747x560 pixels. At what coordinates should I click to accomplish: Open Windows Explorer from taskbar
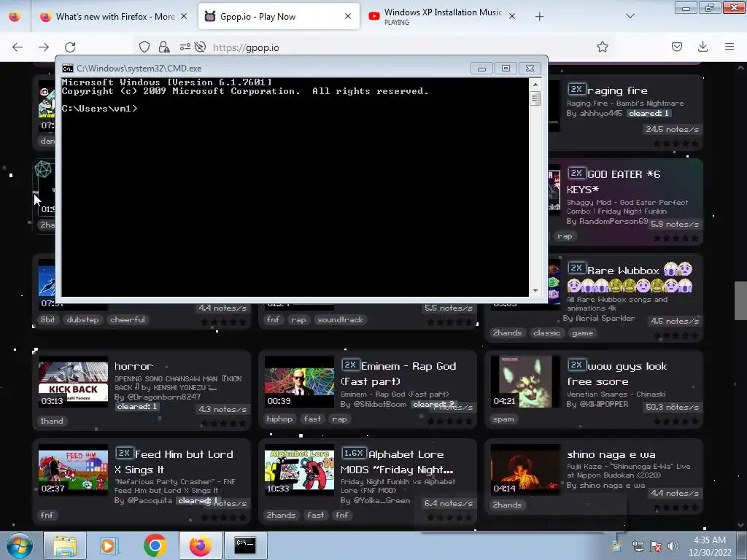coord(65,545)
